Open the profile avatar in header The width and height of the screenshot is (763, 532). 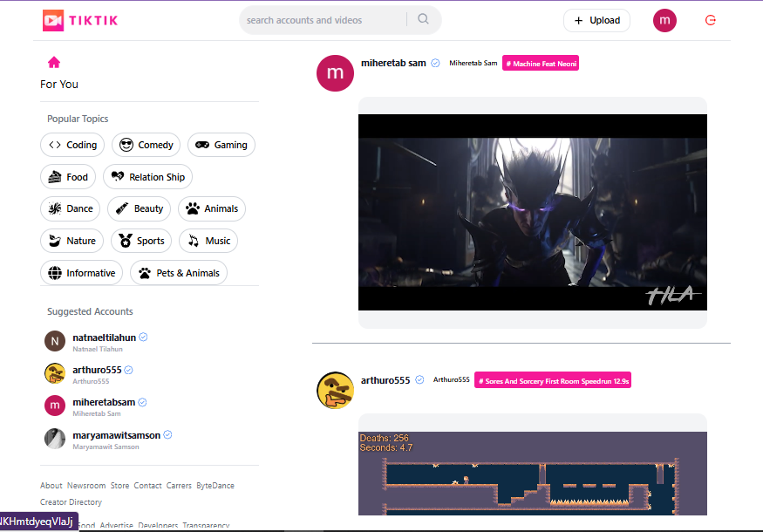coord(664,20)
